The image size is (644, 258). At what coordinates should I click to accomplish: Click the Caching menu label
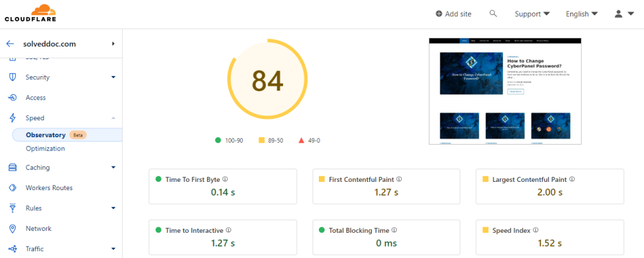pos(37,167)
